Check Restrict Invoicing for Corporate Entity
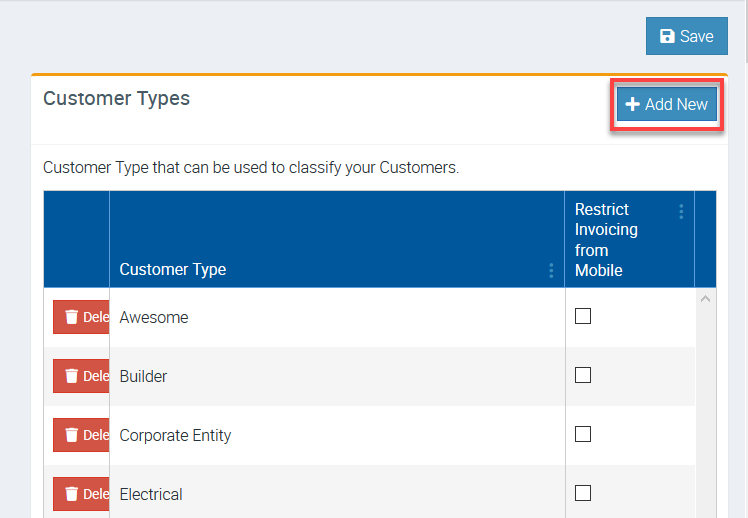748x518 pixels. (x=583, y=434)
